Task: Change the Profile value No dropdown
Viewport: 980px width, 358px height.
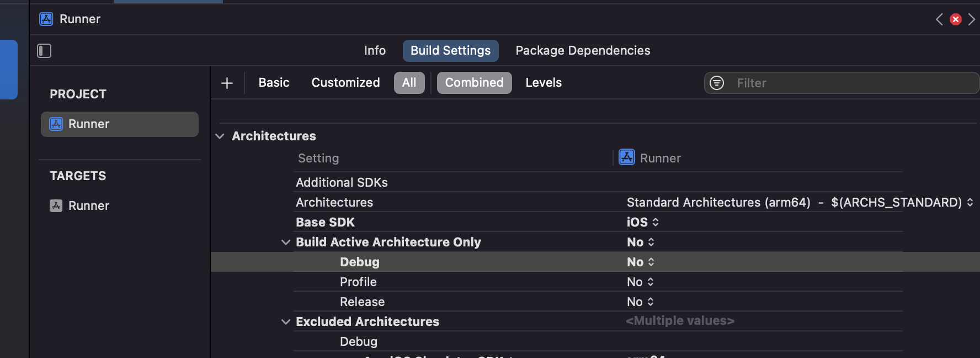Action: point(640,282)
